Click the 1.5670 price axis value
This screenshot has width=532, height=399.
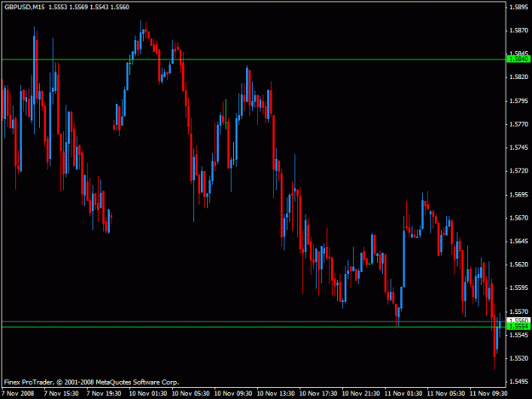coord(518,218)
